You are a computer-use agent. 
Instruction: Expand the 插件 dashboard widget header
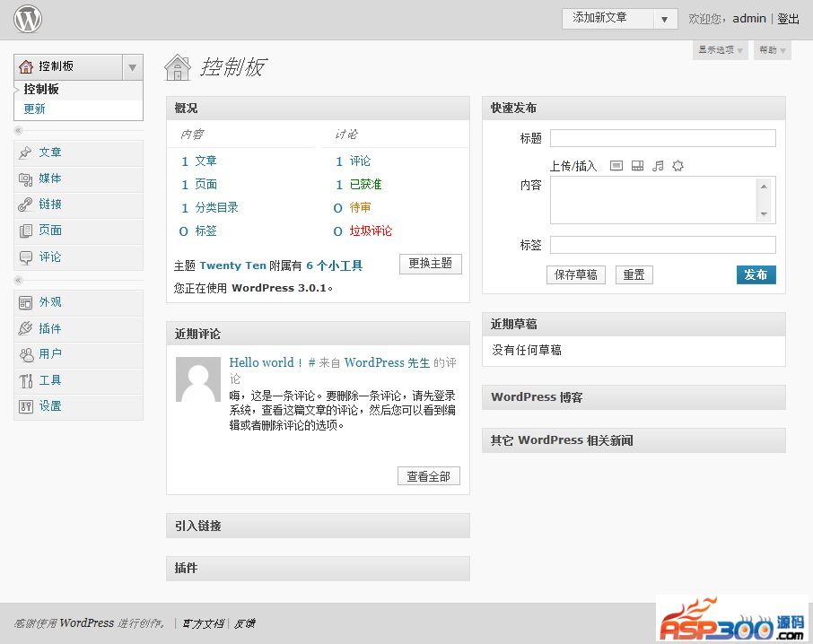[x=318, y=569]
